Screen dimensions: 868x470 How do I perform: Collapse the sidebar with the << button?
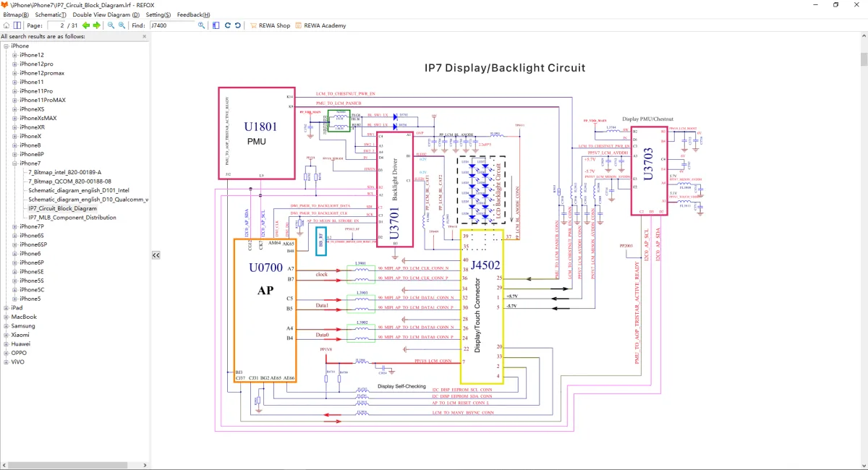pyautogui.click(x=156, y=255)
